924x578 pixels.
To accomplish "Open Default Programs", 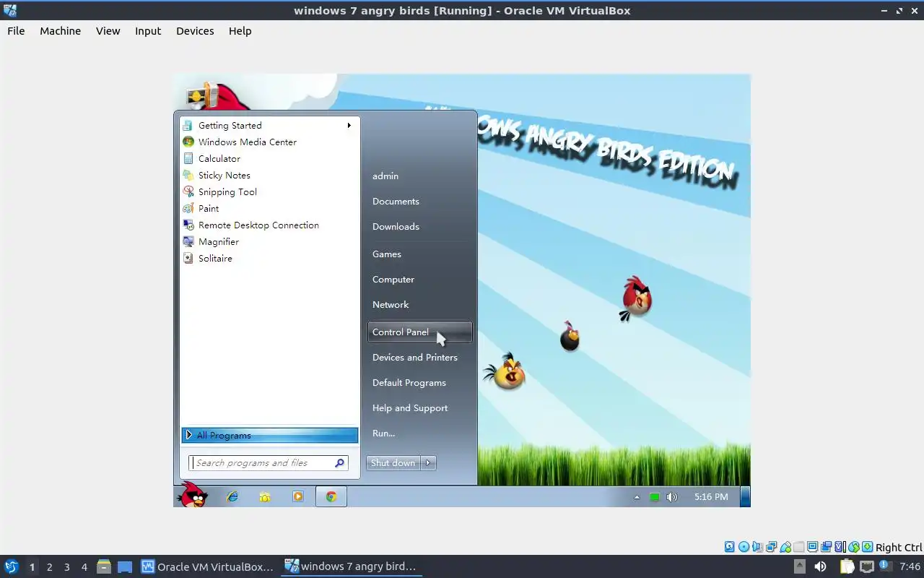I will [x=419, y=382].
